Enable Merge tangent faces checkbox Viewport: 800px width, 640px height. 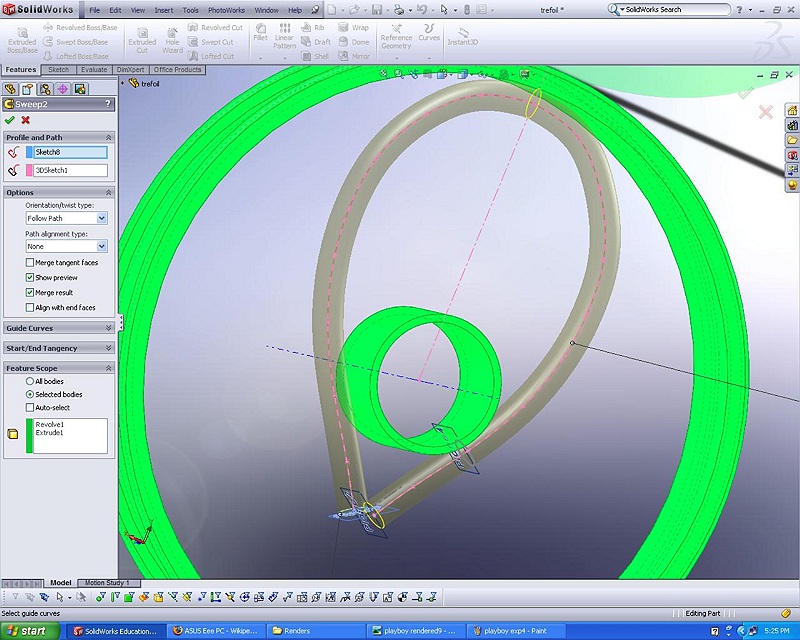point(30,263)
